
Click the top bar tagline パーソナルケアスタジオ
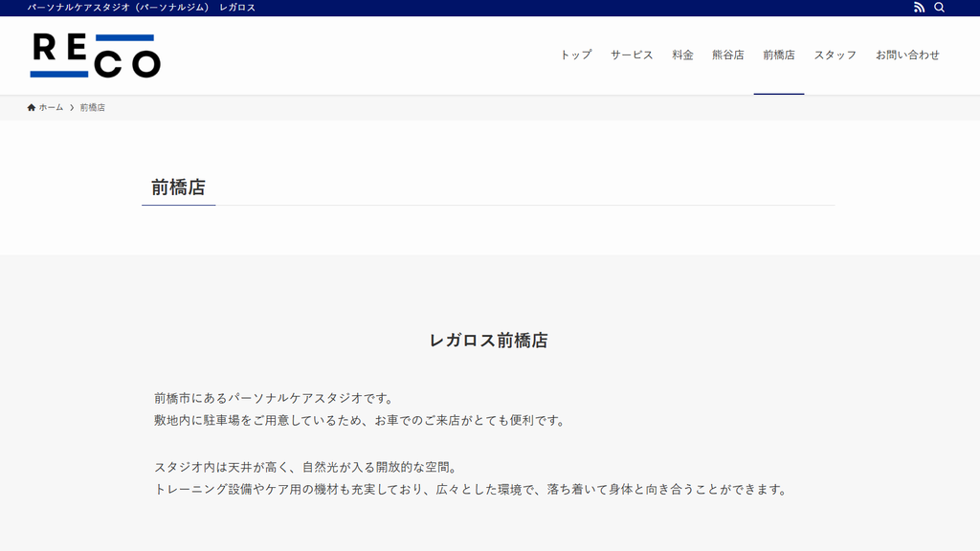click(142, 8)
